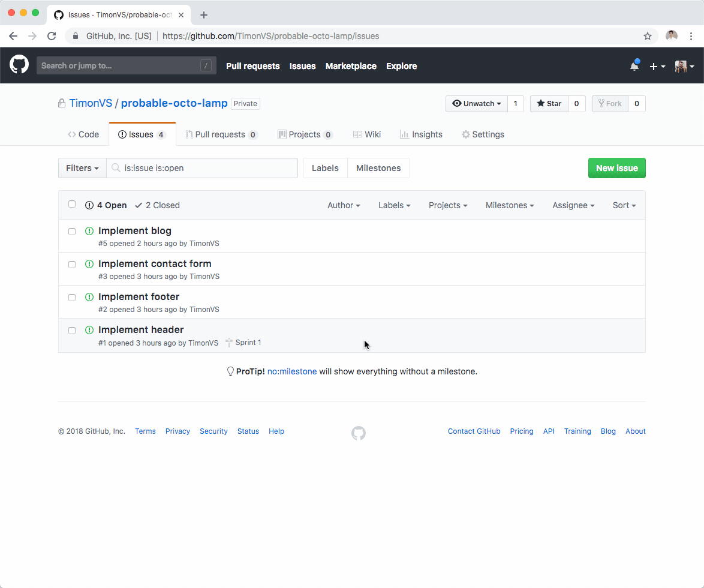
Task: Focus the GitHub search or jump to field
Action: [x=126, y=65]
